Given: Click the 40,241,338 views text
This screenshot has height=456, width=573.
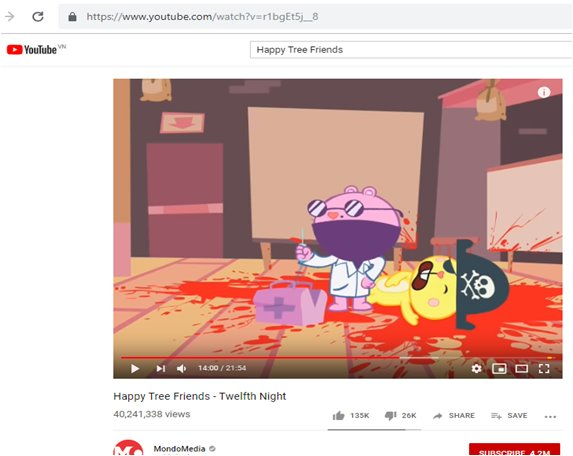Looking at the screenshot, I should coord(152,414).
